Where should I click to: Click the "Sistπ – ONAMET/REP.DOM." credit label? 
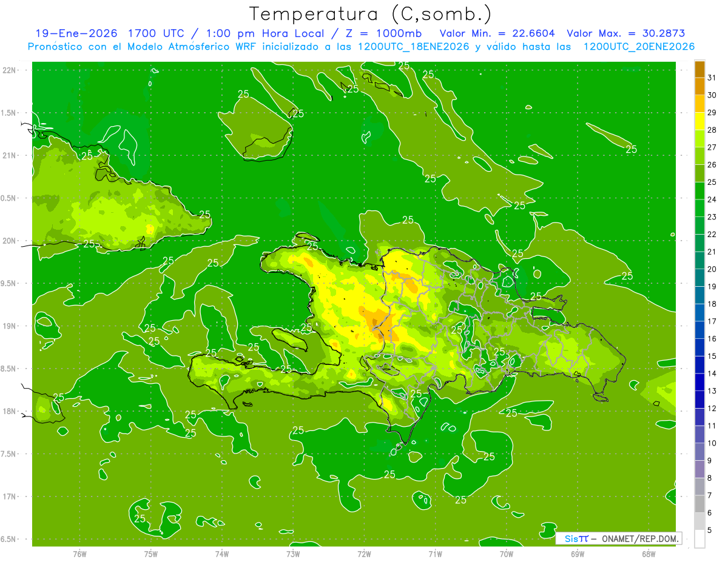pyautogui.click(x=618, y=538)
